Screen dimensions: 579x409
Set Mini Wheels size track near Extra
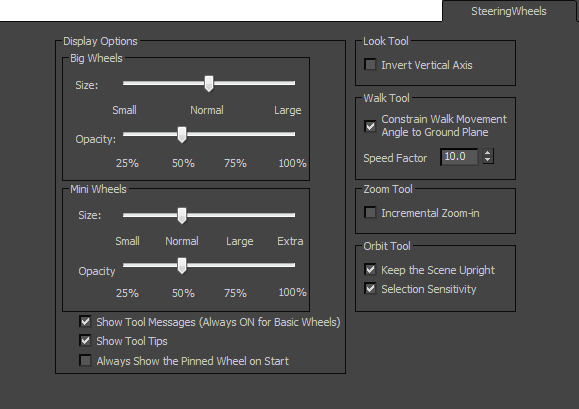(x=290, y=215)
